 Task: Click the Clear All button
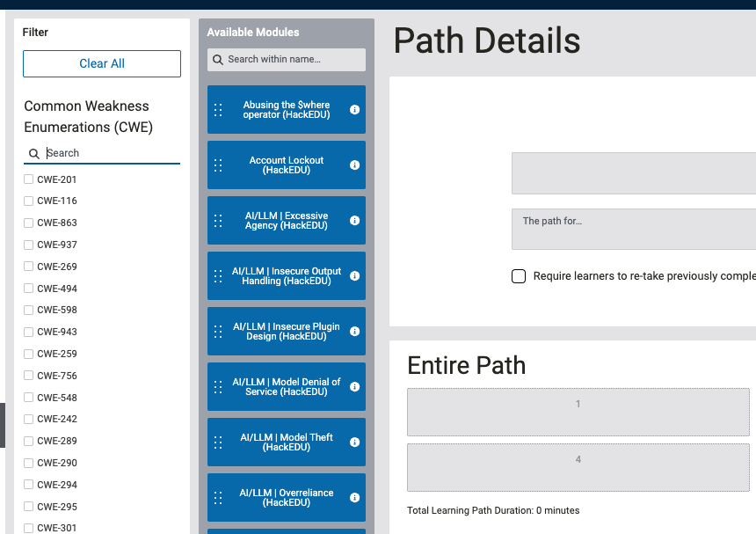tap(102, 63)
